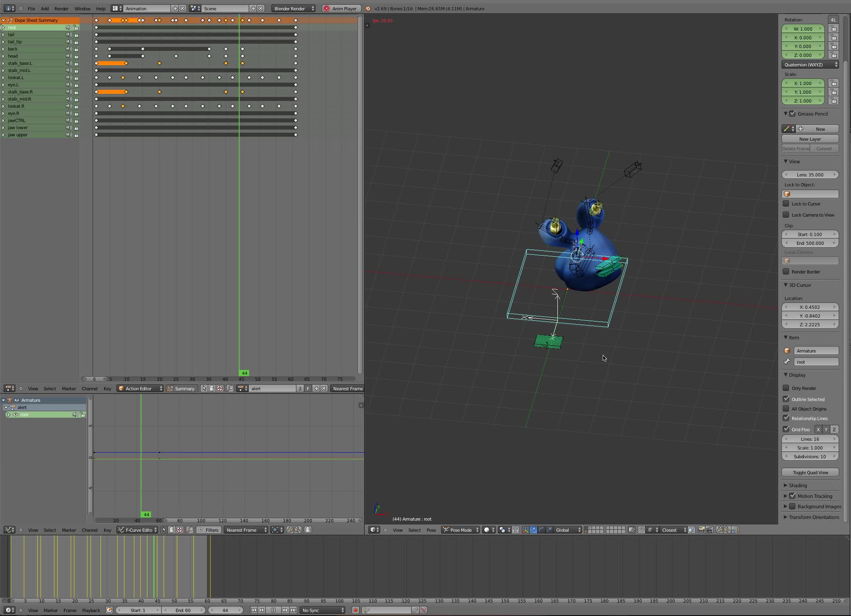851x616 pixels.
Task: Mute the stalk_base.L channel
Action: tap(69, 63)
